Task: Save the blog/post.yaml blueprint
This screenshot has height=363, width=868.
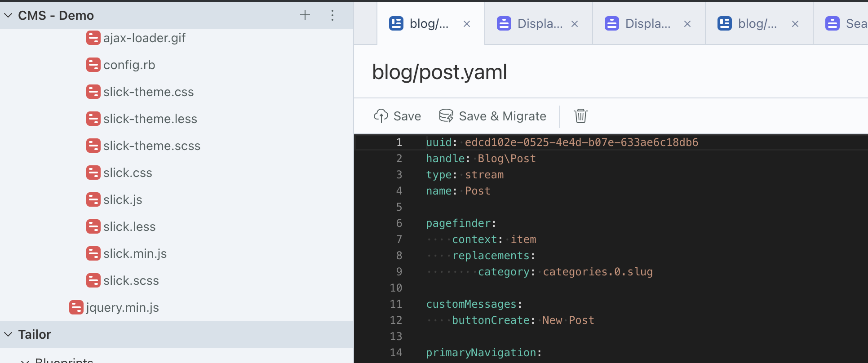Action: point(397,116)
